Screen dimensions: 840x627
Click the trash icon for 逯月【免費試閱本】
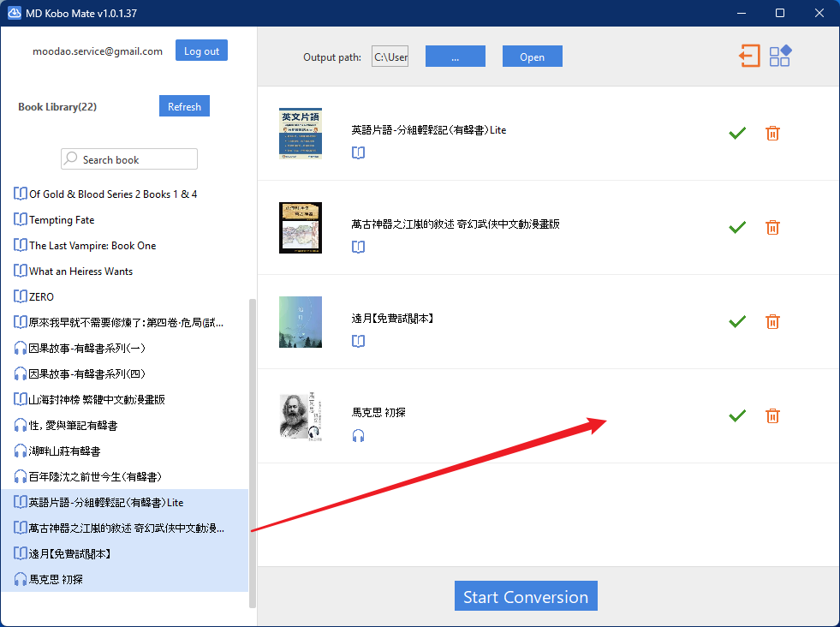772,322
